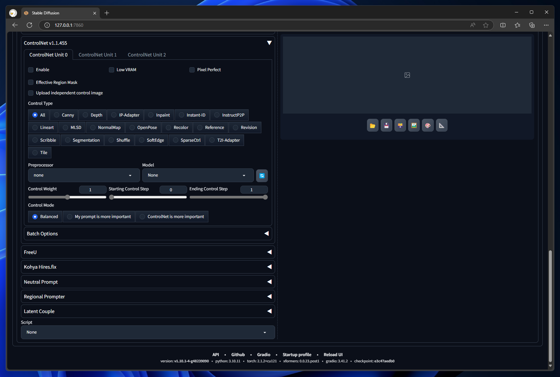Expand the Latent Couple section
This screenshot has width=560, height=377.
coord(148,311)
